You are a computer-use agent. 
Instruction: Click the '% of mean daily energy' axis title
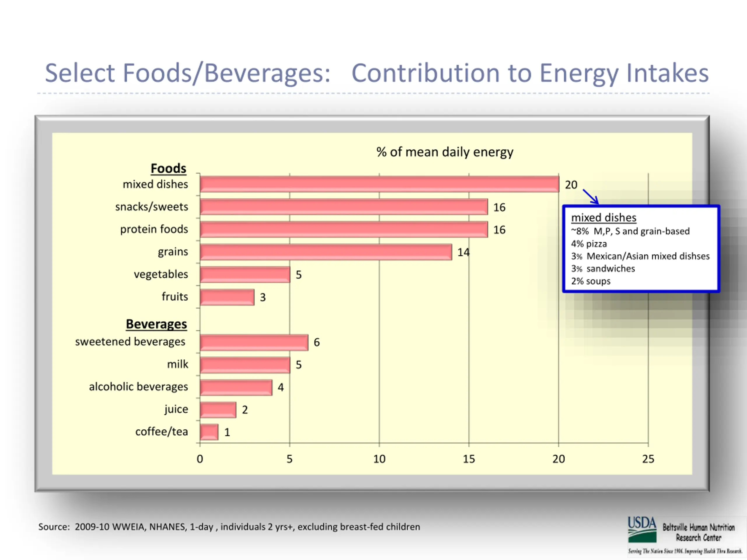click(444, 152)
